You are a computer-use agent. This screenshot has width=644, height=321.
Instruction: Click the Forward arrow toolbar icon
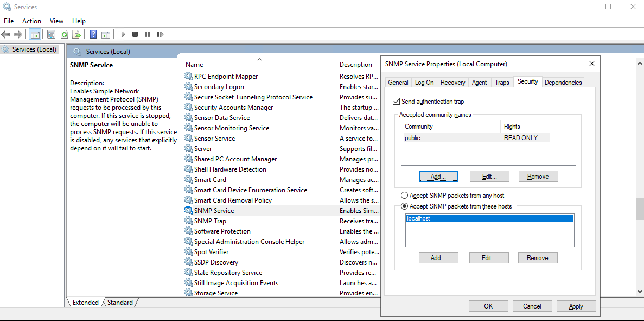pos(18,35)
